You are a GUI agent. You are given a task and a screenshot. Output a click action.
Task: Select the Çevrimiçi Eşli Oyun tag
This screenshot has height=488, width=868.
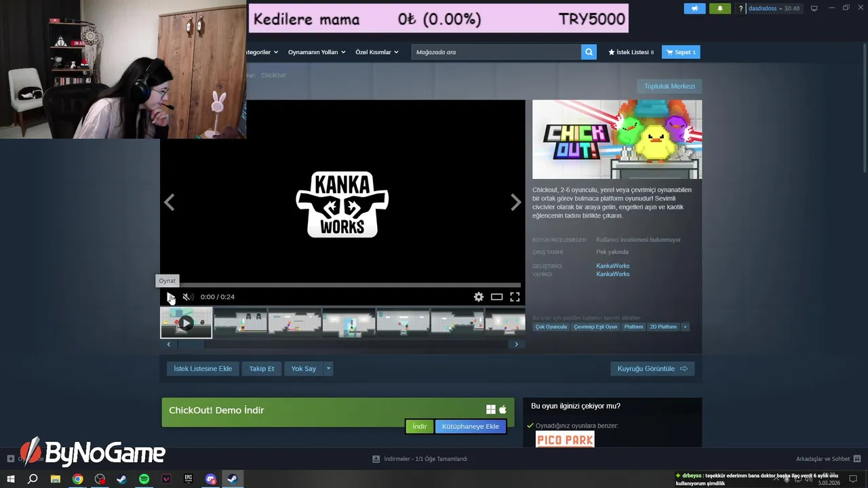coord(595,327)
